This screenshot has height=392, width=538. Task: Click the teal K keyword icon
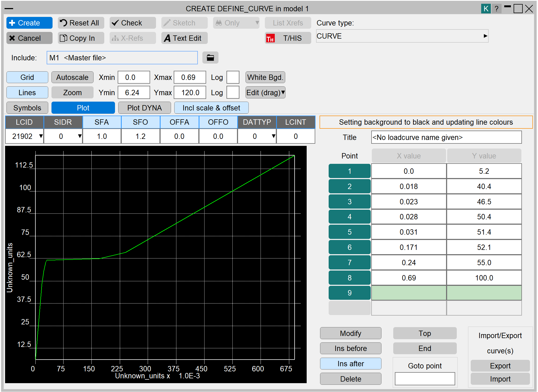[x=485, y=9]
